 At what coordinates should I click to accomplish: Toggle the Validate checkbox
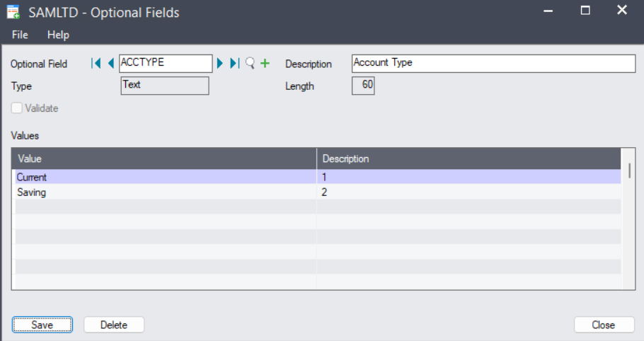[17, 108]
